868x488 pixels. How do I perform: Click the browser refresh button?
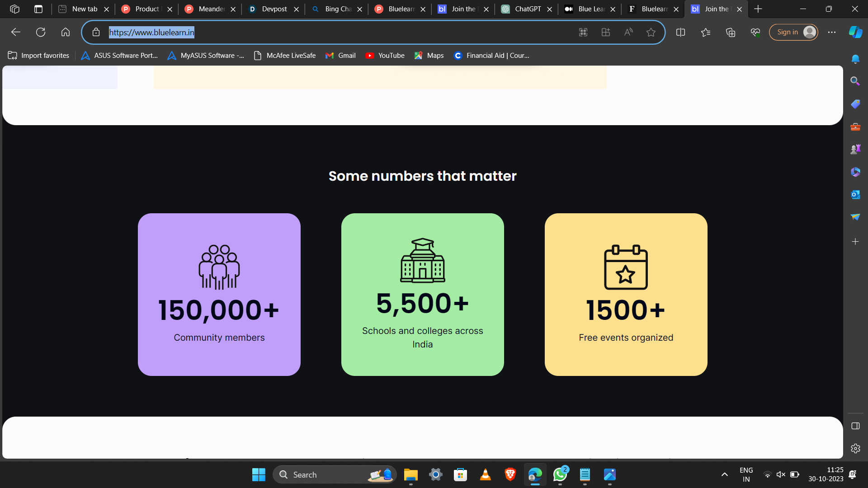click(x=41, y=32)
